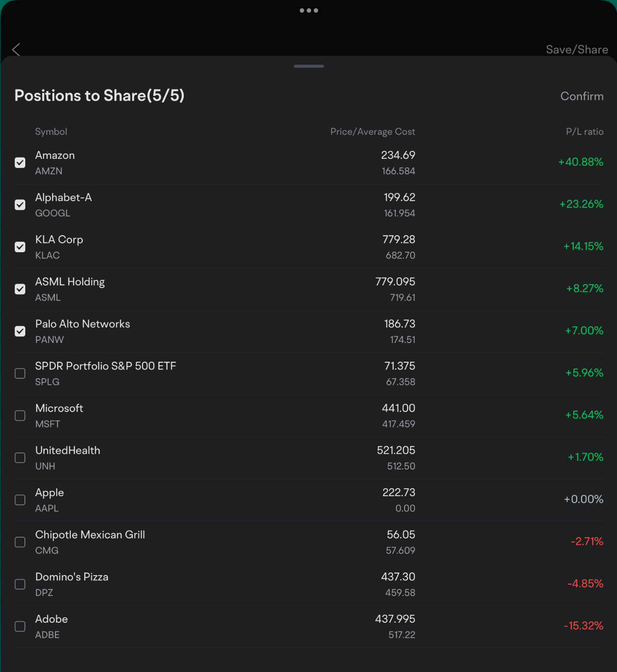Check the Domino's Pizza checkbox
This screenshot has width=617, height=672.
click(20, 584)
